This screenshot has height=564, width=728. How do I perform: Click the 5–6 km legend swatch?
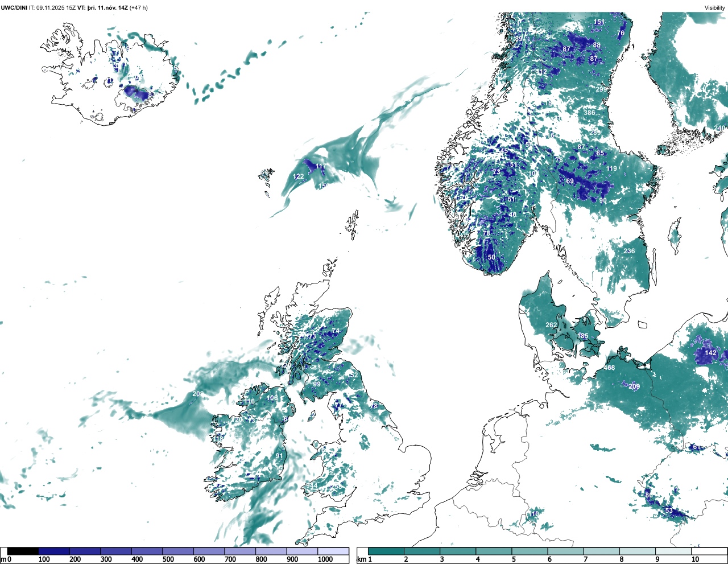(530, 551)
